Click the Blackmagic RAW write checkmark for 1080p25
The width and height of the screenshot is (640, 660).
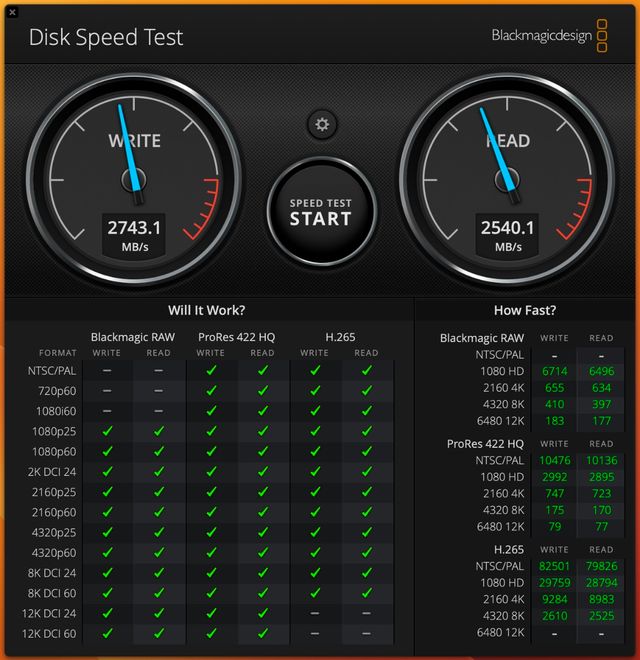pos(107,431)
